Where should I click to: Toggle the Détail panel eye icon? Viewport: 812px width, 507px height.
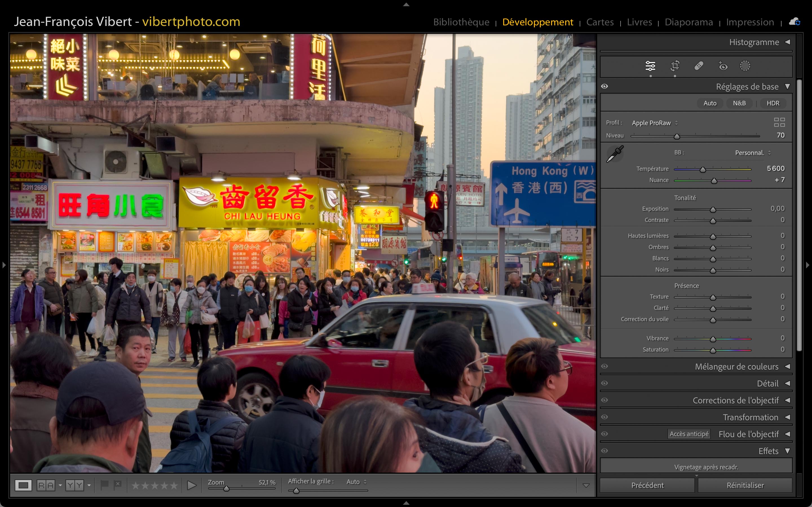tap(605, 383)
